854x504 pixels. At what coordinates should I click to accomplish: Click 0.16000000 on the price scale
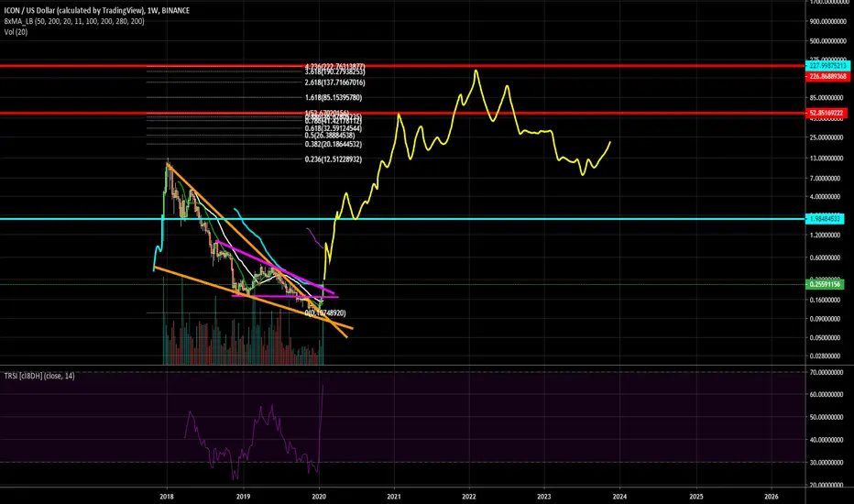point(827,301)
